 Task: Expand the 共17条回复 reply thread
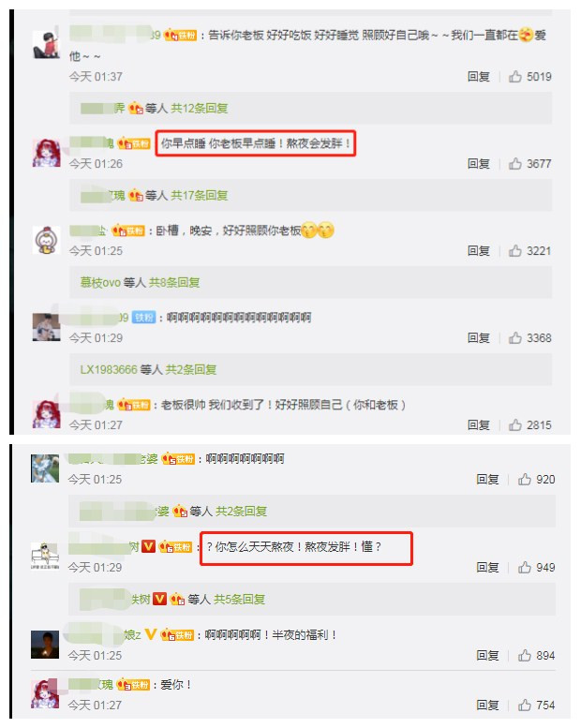[x=200, y=196]
